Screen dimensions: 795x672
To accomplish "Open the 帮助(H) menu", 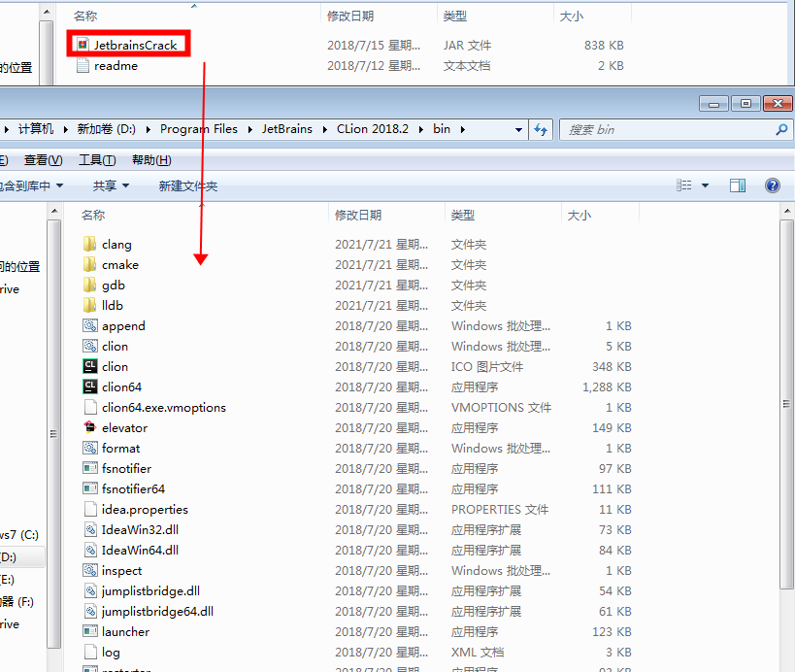I will coord(151,160).
